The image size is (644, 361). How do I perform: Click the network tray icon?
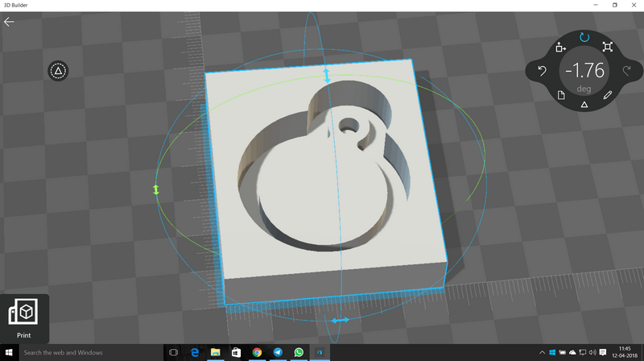pos(582,352)
